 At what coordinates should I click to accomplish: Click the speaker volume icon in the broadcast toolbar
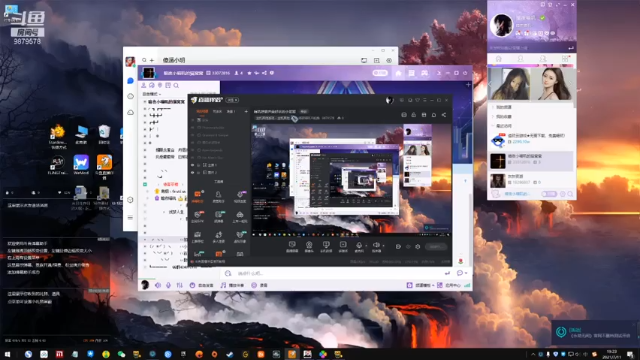click(x=376, y=245)
